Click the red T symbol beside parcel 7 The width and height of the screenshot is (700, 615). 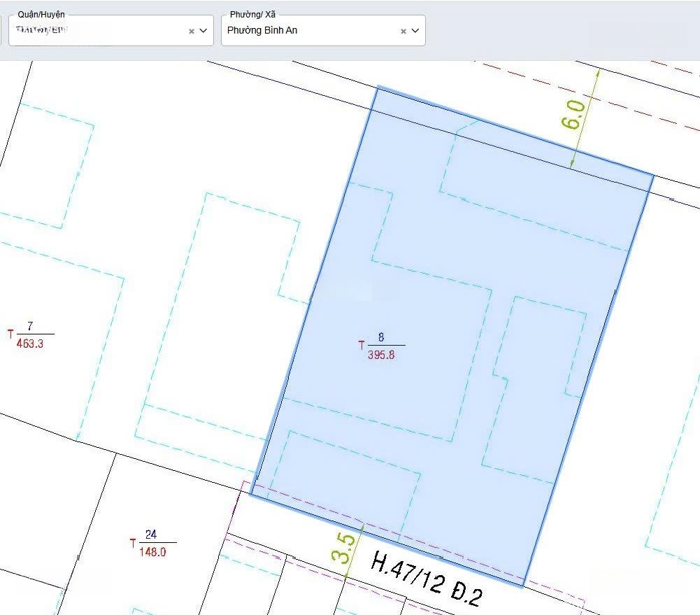(x=10, y=334)
